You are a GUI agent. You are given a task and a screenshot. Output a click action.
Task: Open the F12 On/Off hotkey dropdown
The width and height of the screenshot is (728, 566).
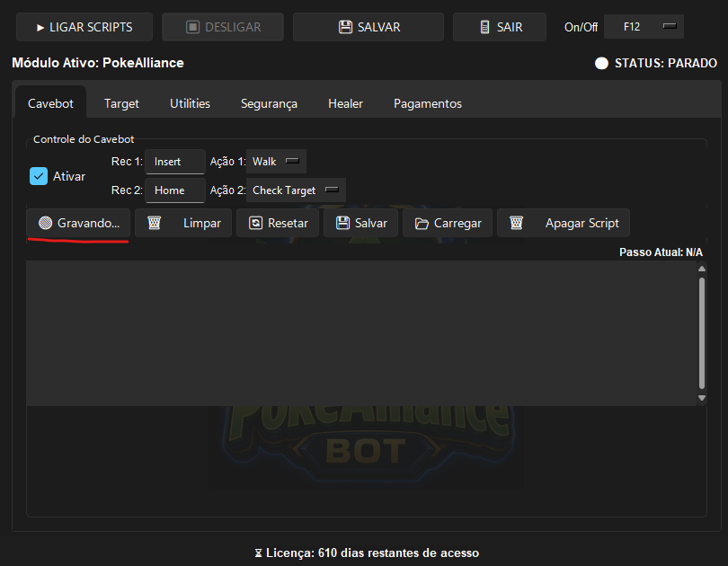(x=644, y=27)
